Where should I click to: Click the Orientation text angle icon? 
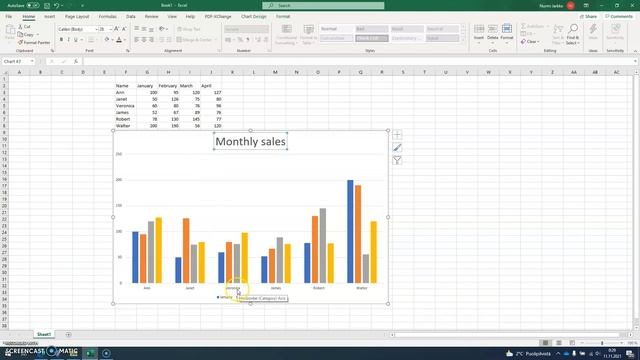pos(162,29)
